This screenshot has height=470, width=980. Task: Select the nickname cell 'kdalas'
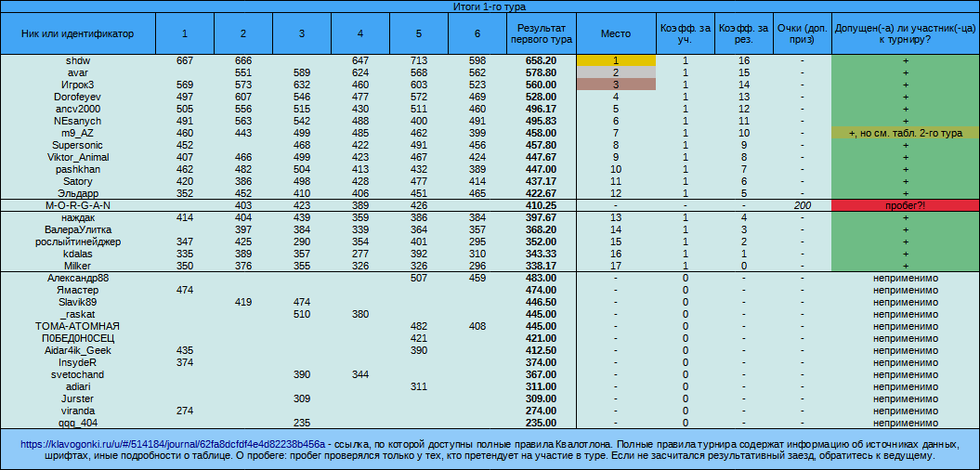coord(77,254)
